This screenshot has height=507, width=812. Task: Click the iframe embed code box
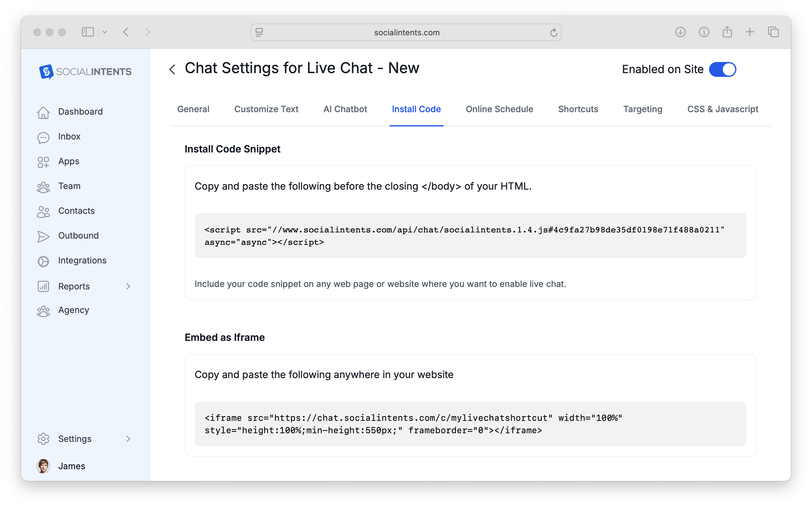(470, 424)
